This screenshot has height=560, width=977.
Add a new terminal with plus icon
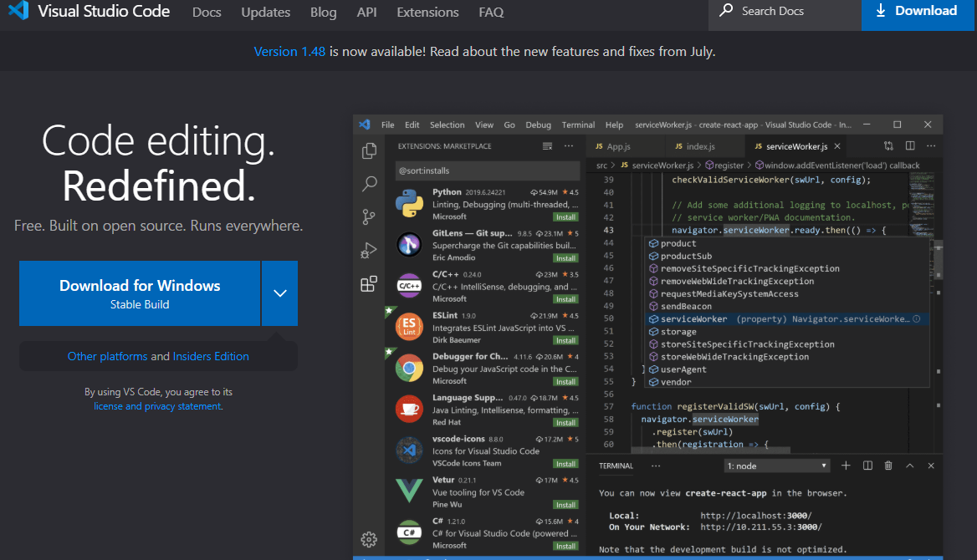point(846,466)
